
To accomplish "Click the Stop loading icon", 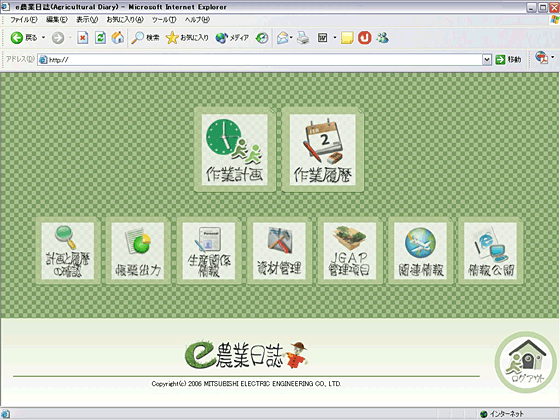I will pos(83,38).
